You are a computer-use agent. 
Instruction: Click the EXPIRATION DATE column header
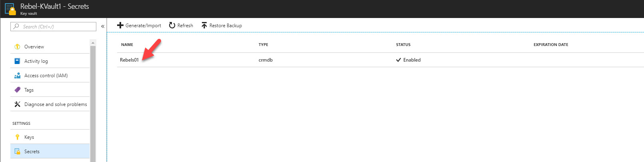click(x=550, y=45)
